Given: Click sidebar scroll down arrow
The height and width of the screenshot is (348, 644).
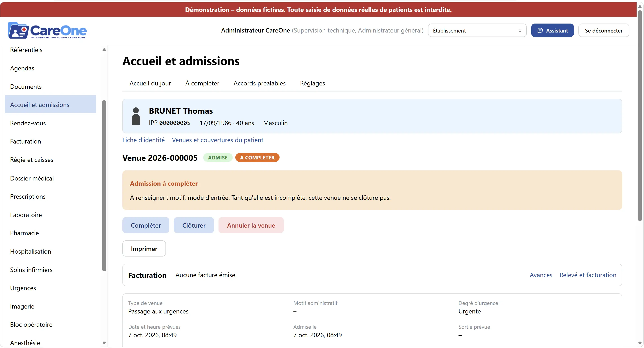Looking at the screenshot, I should [104, 343].
